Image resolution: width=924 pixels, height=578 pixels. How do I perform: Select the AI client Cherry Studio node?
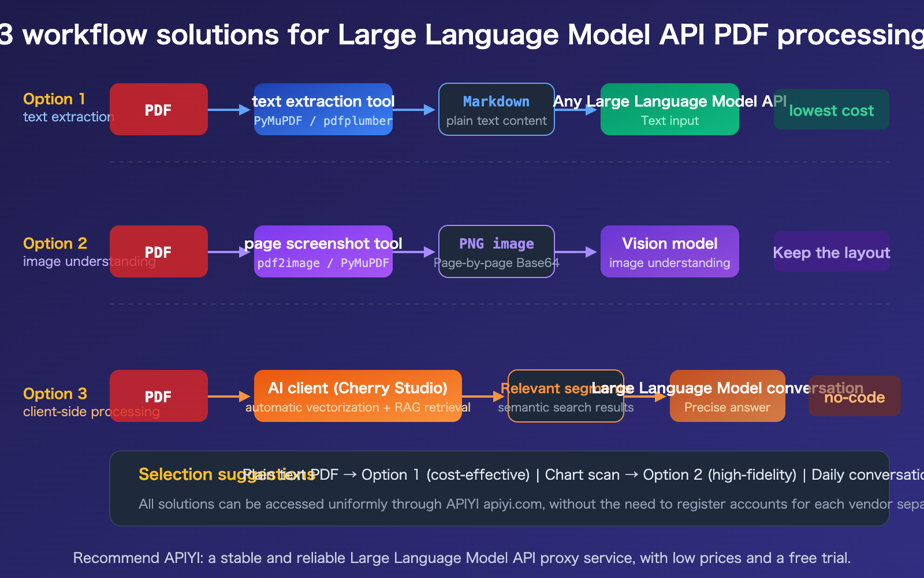357,396
